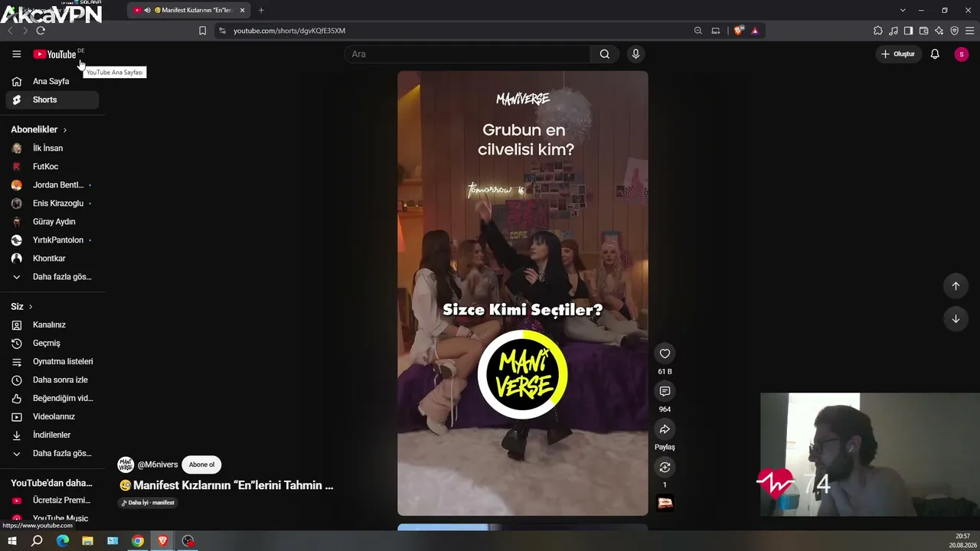The width and height of the screenshot is (980, 551).
Task: Open Daha sonra izle list
Action: click(x=52, y=380)
